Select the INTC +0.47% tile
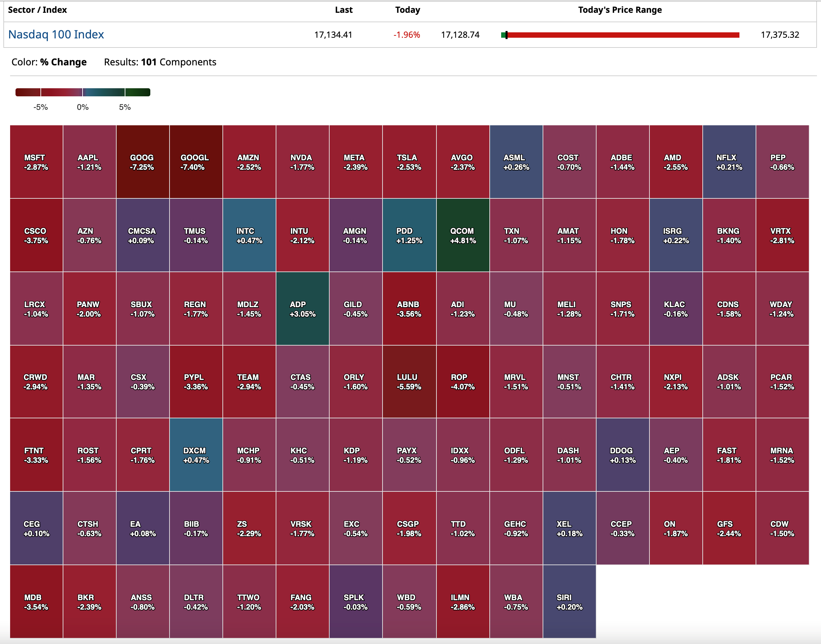 (249, 235)
